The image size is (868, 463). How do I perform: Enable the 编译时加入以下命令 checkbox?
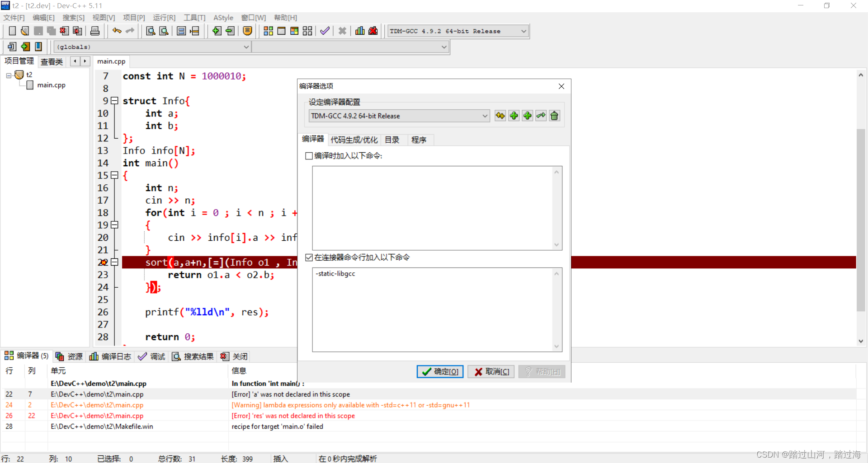pyautogui.click(x=309, y=156)
